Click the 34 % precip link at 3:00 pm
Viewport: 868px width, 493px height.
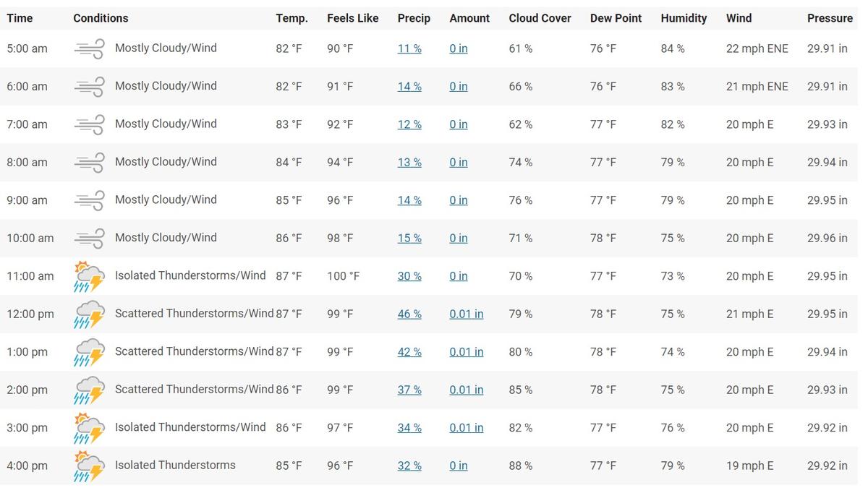(409, 427)
